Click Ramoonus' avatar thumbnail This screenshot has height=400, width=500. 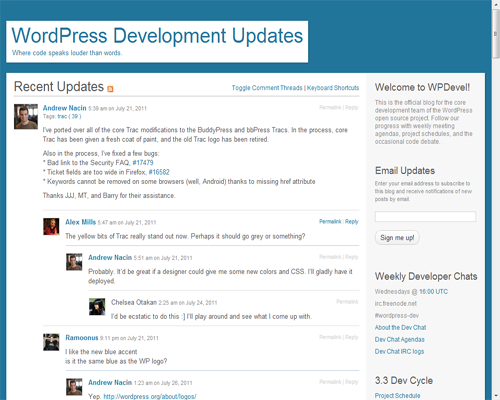[51, 342]
